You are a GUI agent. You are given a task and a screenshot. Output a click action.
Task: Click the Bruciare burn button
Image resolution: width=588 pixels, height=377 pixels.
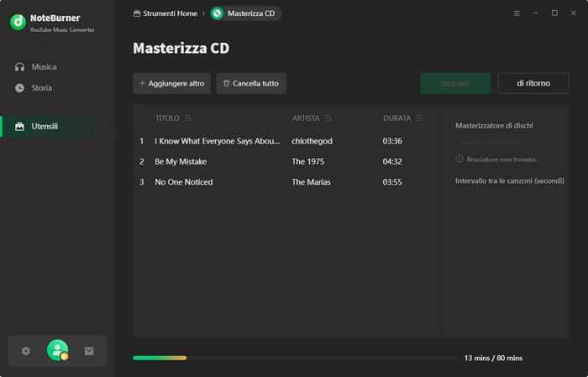(455, 83)
